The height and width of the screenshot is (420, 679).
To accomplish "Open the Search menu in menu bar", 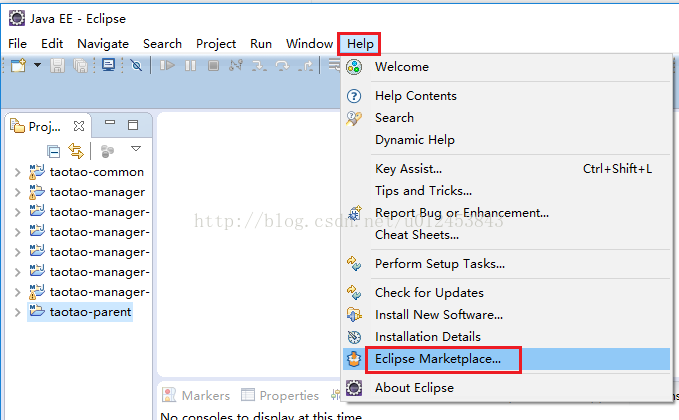I will pyautogui.click(x=162, y=44).
